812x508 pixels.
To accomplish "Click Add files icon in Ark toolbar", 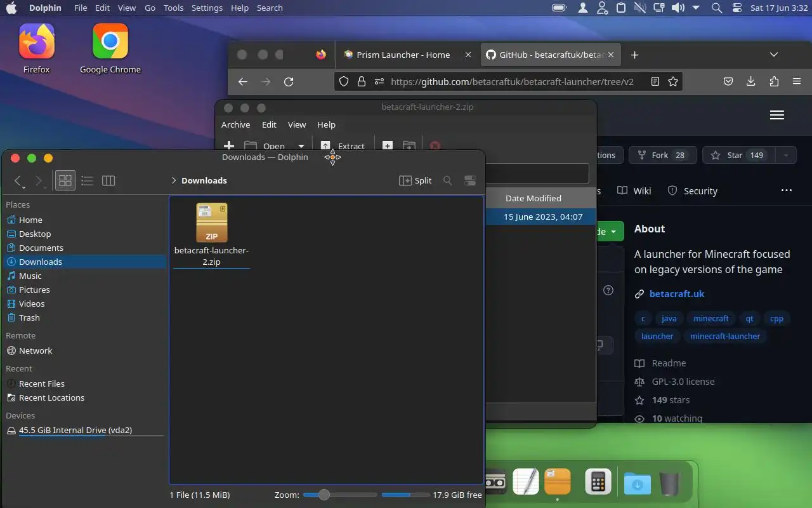I will click(388, 146).
